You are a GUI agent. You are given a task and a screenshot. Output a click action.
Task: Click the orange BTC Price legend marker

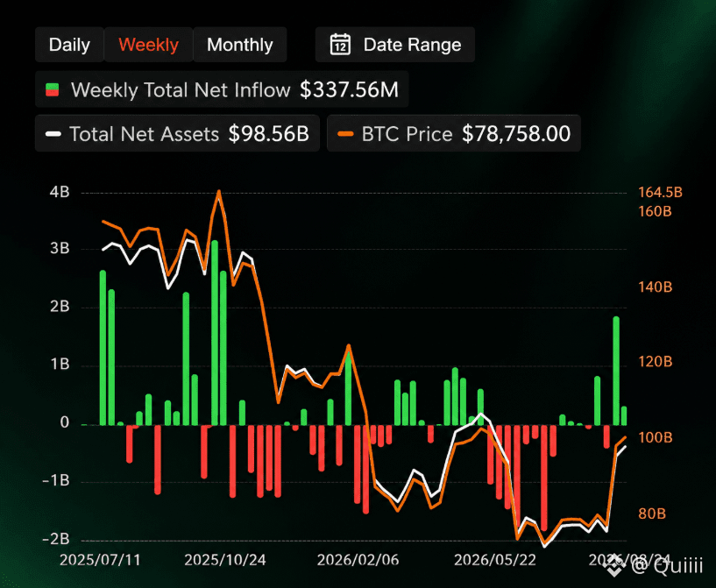click(345, 134)
